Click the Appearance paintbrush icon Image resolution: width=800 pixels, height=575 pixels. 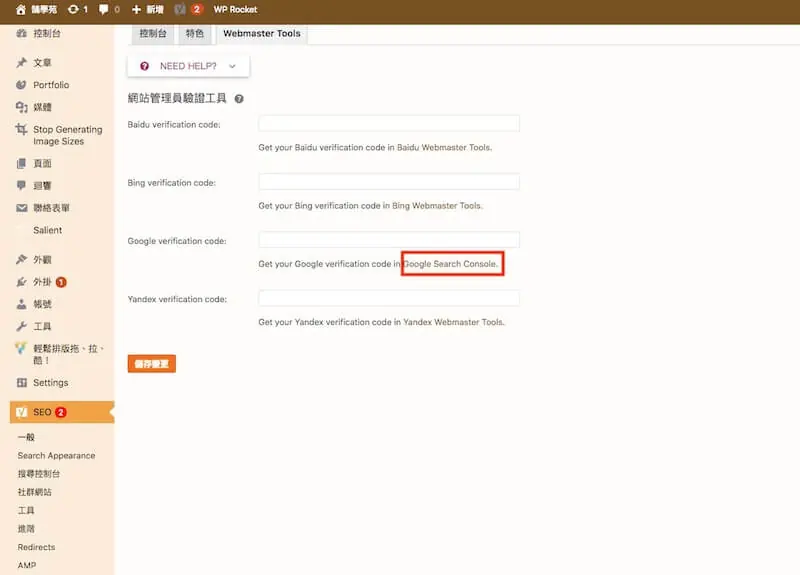point(21,259)
